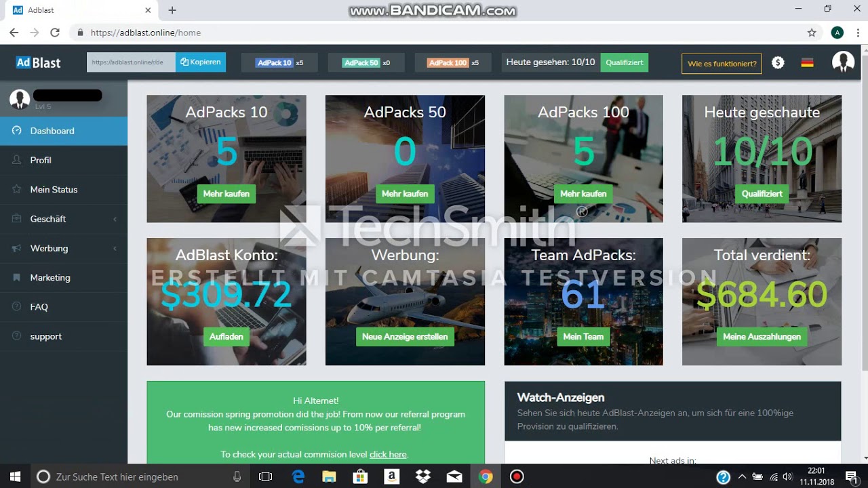Click Mehr kaufen under AdPacks 10
868x488 pixels.
(226, 194)
